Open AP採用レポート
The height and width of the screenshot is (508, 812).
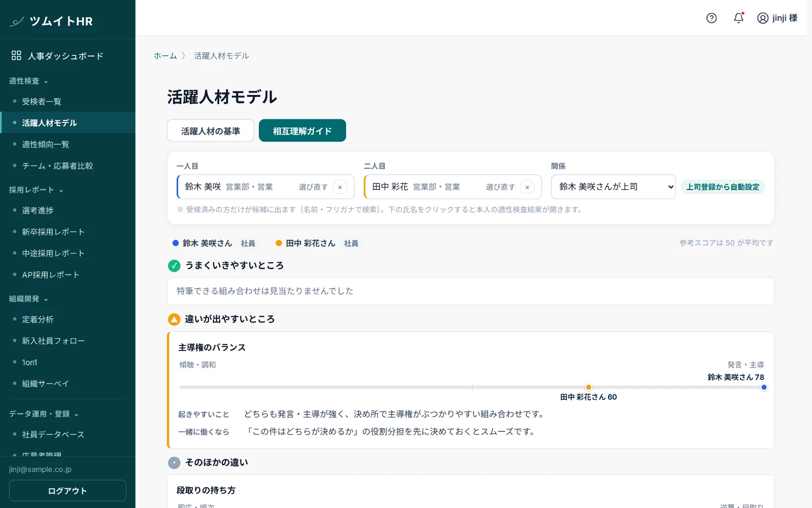pos(67,275)
